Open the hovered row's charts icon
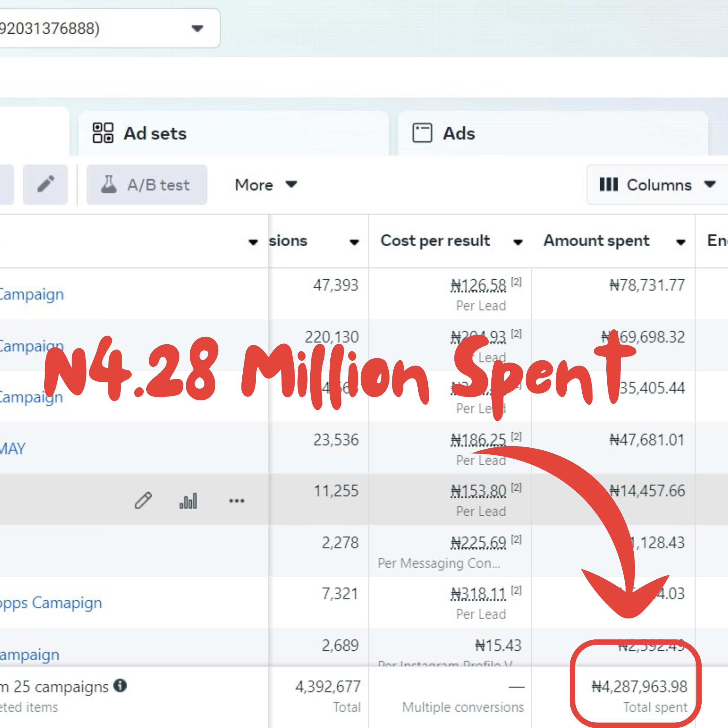Image resolution: width=728 pixels, height=728 pixels. pyautogui.click(x=188, y=500)
